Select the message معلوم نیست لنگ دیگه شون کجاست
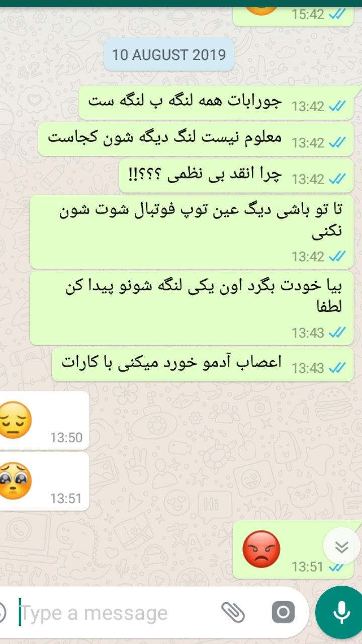The width and height of the screenshot is (362, 644). [196, 139]
